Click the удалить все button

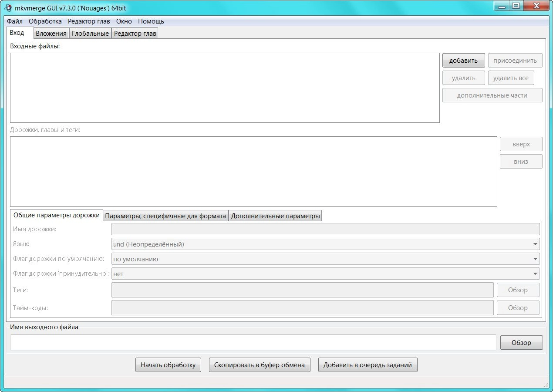[511, 78]
